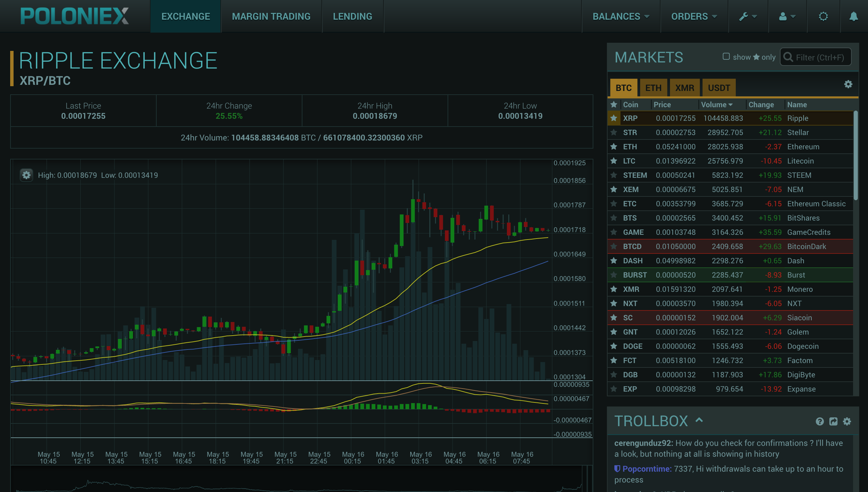
Task: Open the Ethereum Classic market
Action: point(730,204)
